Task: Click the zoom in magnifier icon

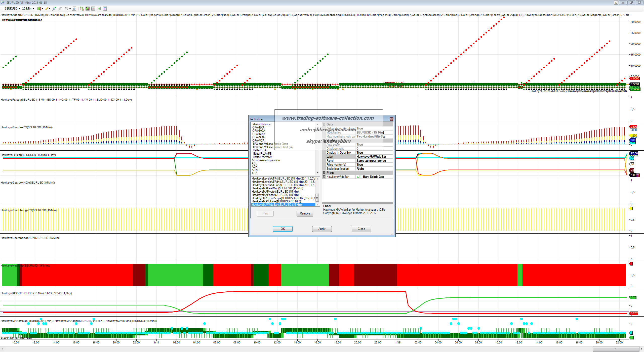Action: click(x=54, y=9)
